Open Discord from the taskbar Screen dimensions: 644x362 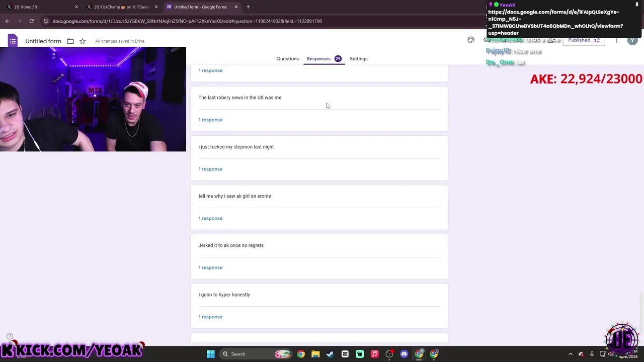404,354
